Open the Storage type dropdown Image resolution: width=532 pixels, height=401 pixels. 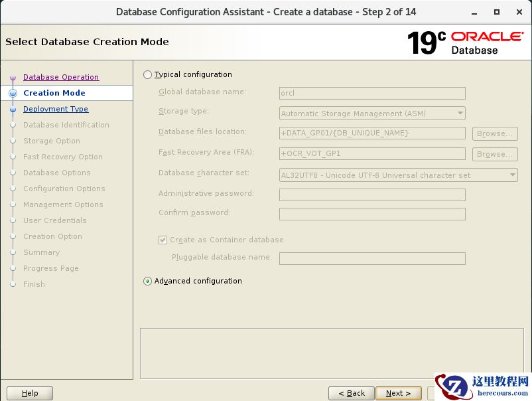[372, 114]
